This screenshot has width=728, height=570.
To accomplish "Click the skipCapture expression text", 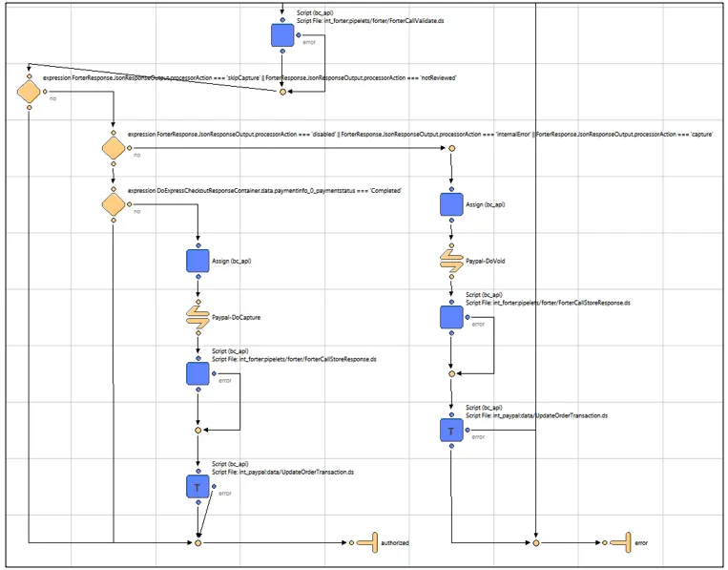I will click(x=250, y=78).
